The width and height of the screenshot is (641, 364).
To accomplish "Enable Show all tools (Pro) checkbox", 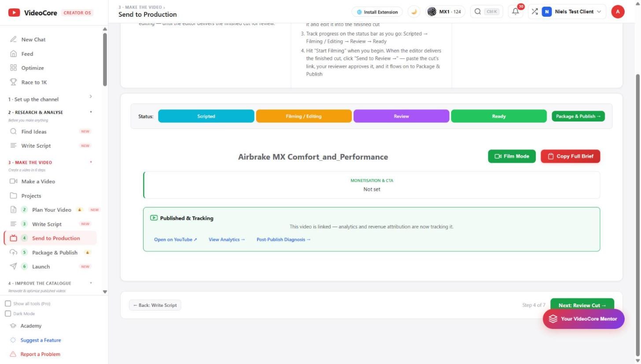I will (8, 304).
